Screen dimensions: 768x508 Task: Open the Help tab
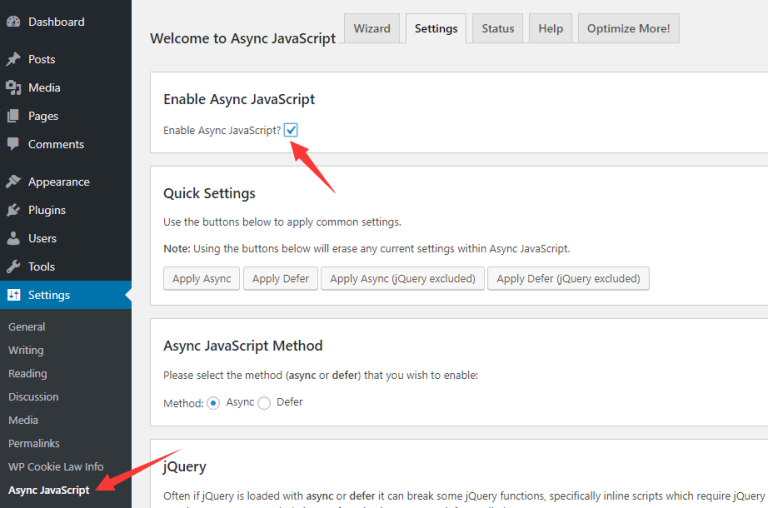(551, 28)
